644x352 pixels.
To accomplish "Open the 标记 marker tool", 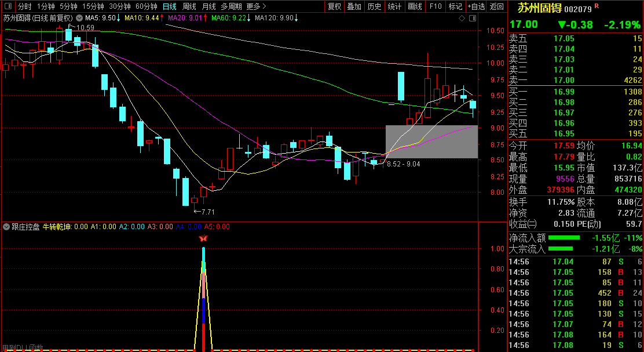I will coord(455,6).
